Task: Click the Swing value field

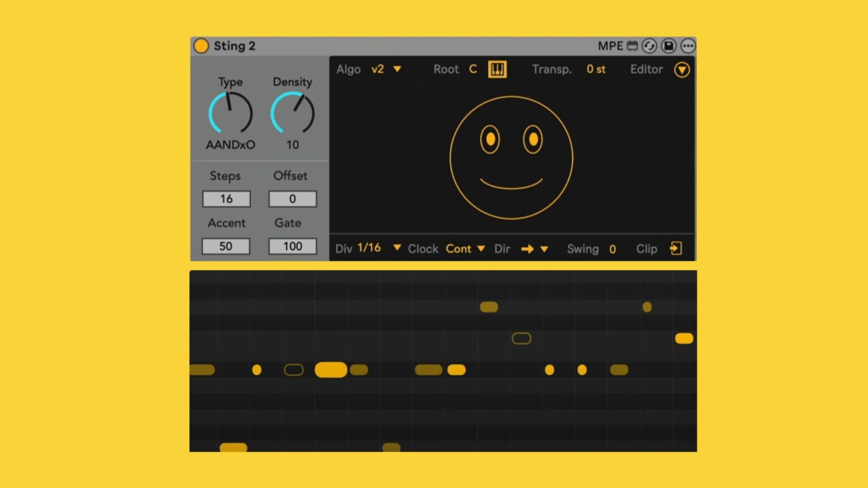Action: 613,249
